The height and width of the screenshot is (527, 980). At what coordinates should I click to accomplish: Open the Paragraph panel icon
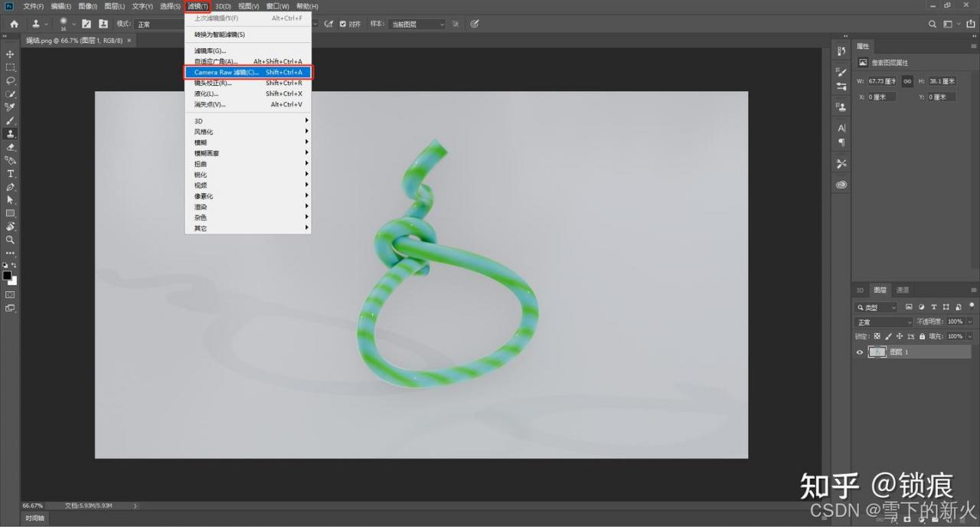click(841, 142)
